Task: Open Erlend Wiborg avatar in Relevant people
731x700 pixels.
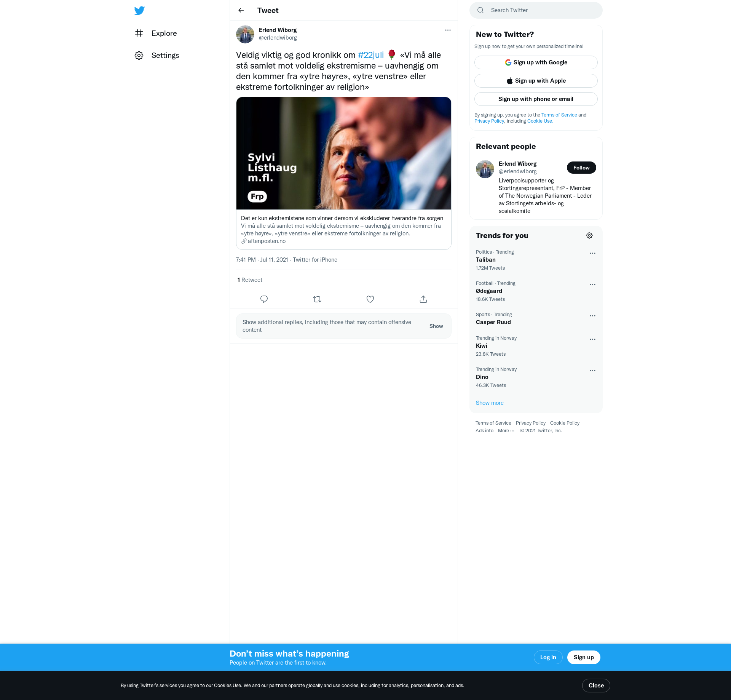Action: coord(485,169)
